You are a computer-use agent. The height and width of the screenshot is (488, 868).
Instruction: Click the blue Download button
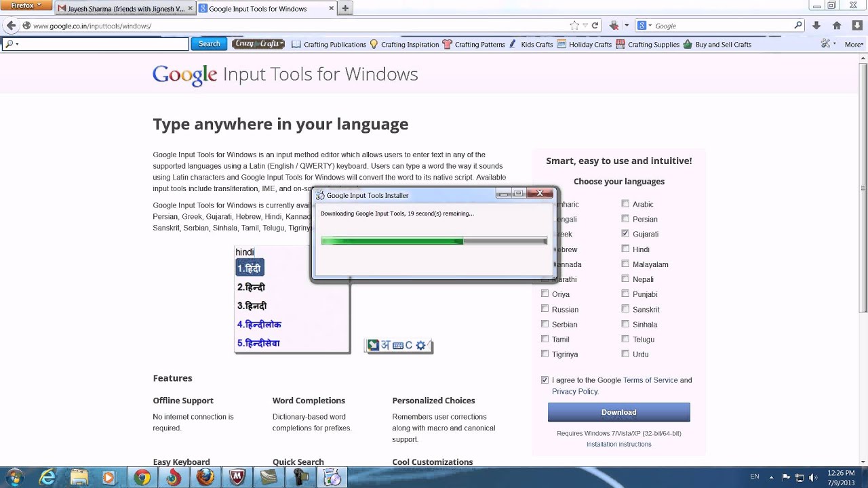pyautogui.click(x=618, y=412)
